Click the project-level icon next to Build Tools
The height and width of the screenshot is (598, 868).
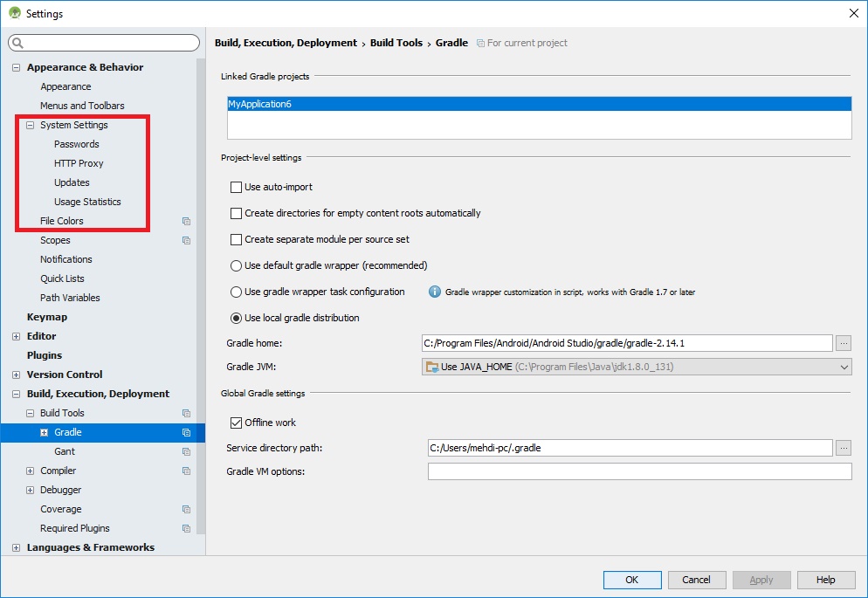(x=187, y=413)
